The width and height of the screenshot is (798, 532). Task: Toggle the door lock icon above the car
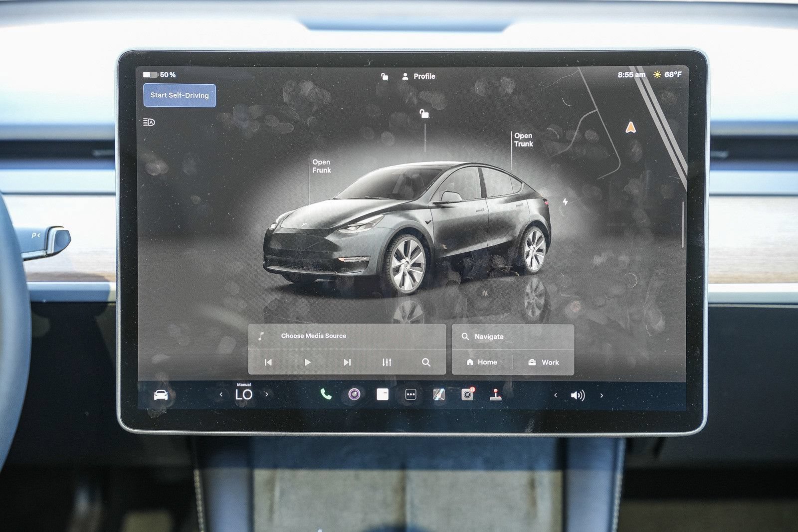coord(424,114)
